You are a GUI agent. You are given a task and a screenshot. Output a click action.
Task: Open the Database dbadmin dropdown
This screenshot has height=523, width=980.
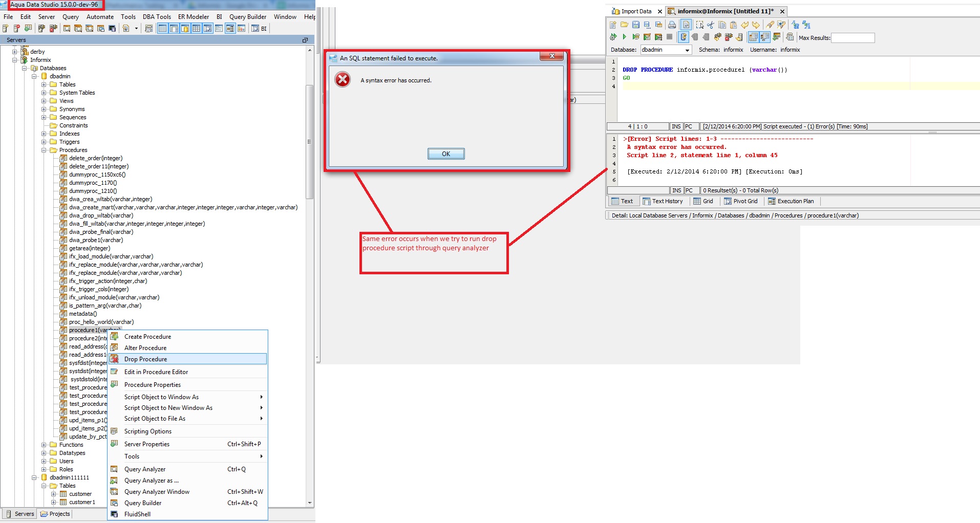(687, 50)
